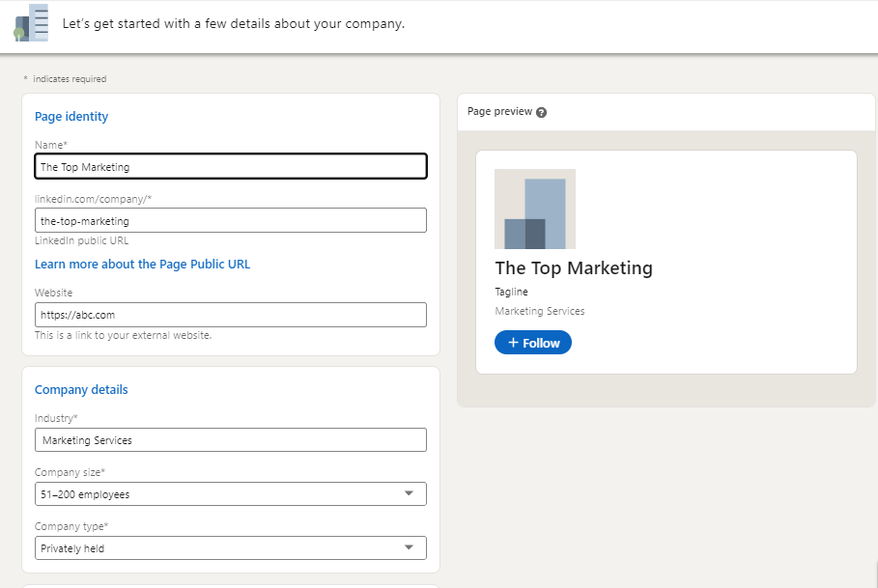Click the Company details section heading
878x588 pixels.
tap(81, 390)
